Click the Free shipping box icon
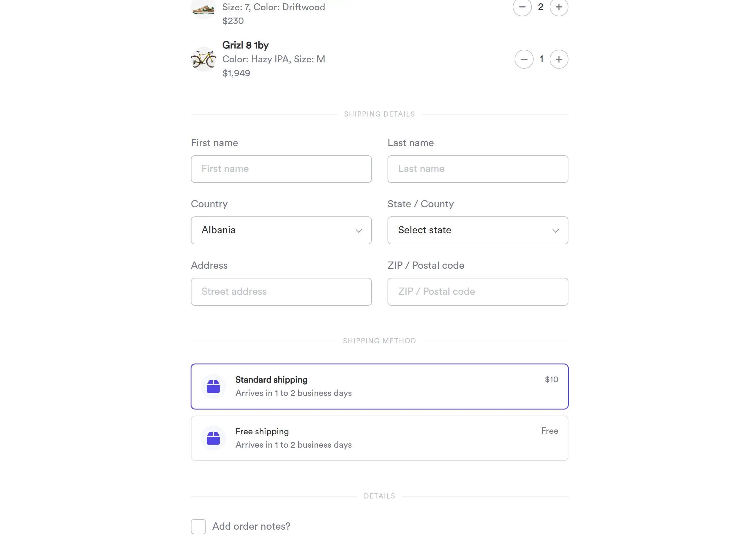The width and height of the screenshot is (756, 543). 213,438
